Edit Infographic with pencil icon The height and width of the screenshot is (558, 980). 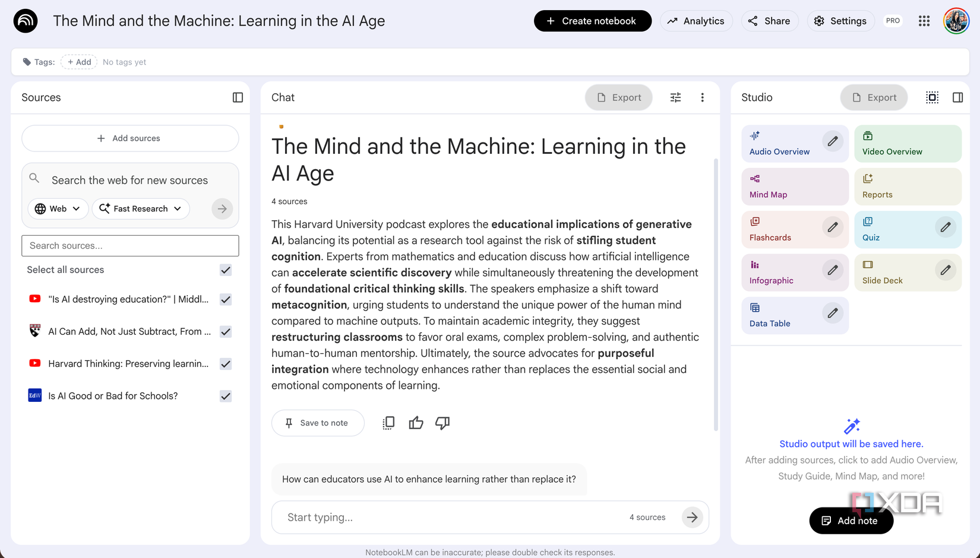[x=833, y=270]
